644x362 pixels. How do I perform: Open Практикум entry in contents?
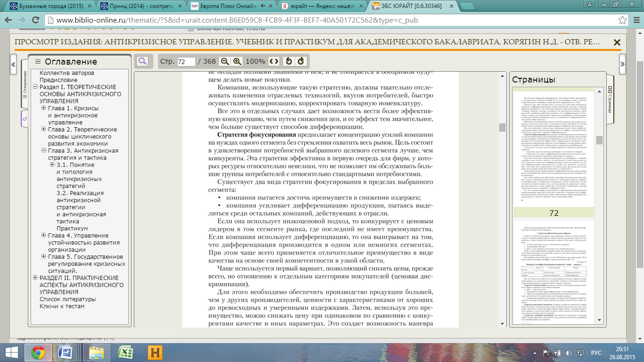[72, 229]
